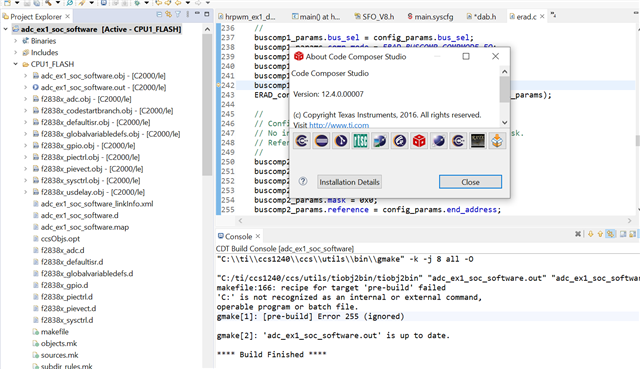This screenshot has height=369, width=640.
Task: Click the warning marker on line 242
Action: [218, 85]
